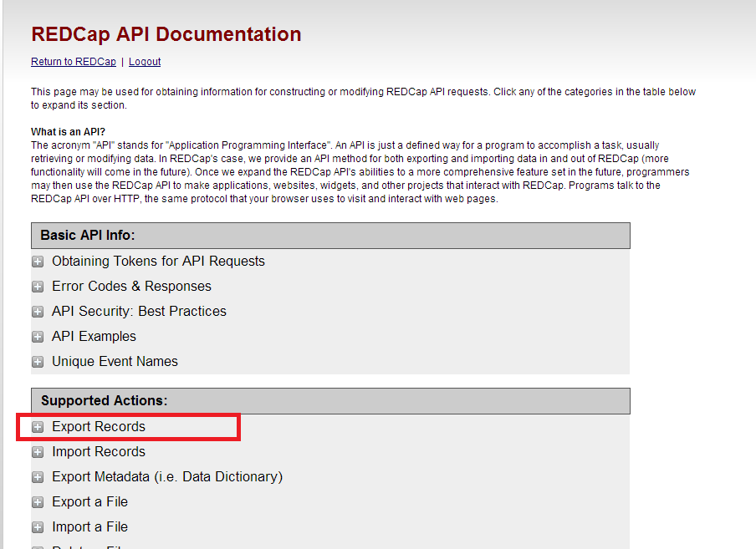
Task: Open the Error Codes & Responses section
Action: (131, 286)
